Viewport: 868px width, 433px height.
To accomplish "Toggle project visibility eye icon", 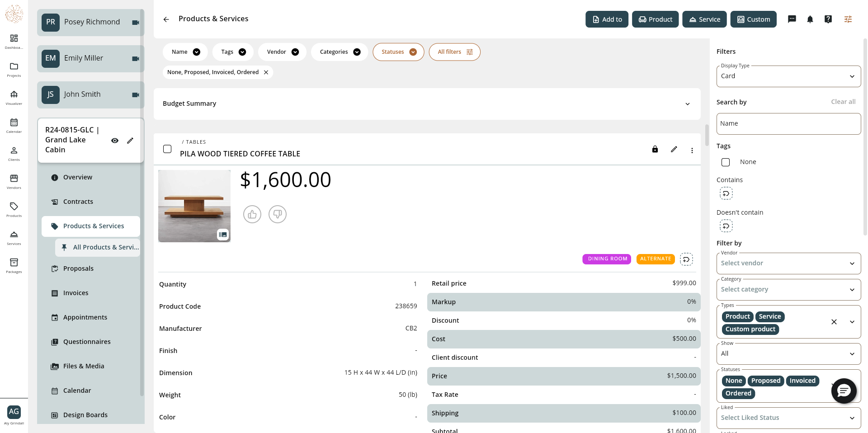I will tap(115, 141).
